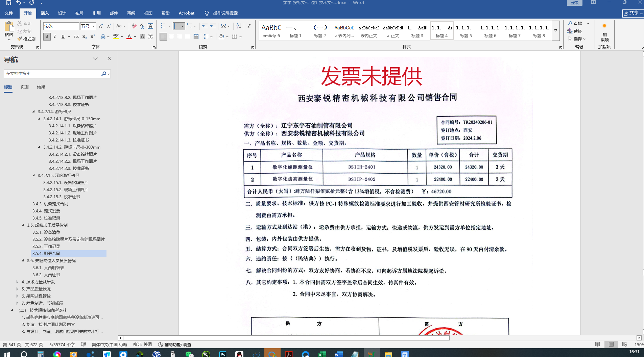Switch to the 布局 ribbon tab

[79, 13]
